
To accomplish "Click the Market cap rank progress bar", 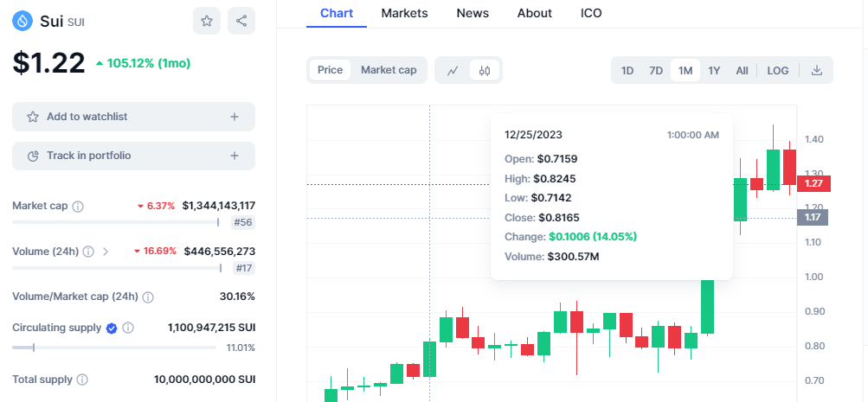I will (x=116, y=222).
